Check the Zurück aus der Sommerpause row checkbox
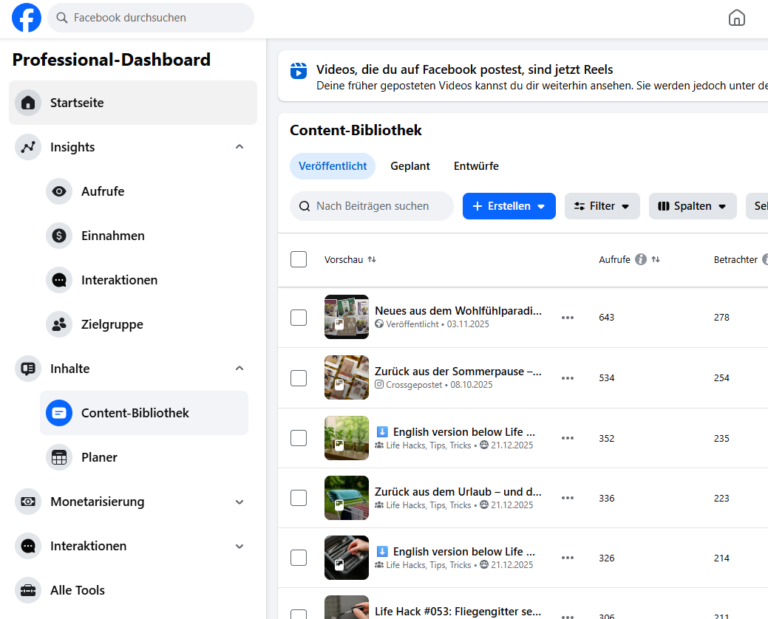The width and height of the screenshot is (768, 619). click(x=298, y=378)
